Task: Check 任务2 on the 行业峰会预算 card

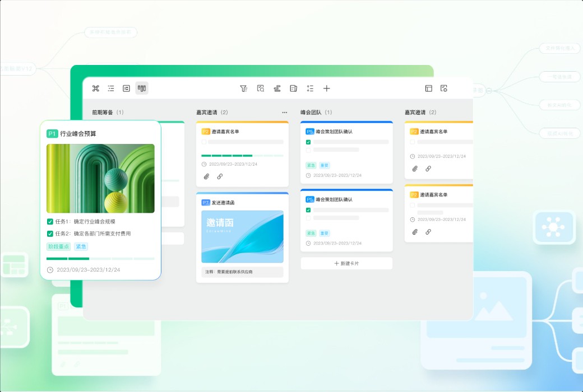Action: click(49, 232)
